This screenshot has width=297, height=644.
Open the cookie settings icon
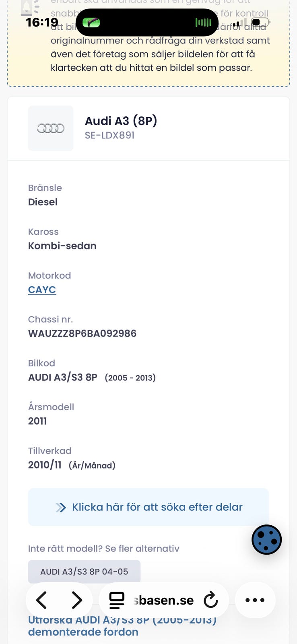266,539
